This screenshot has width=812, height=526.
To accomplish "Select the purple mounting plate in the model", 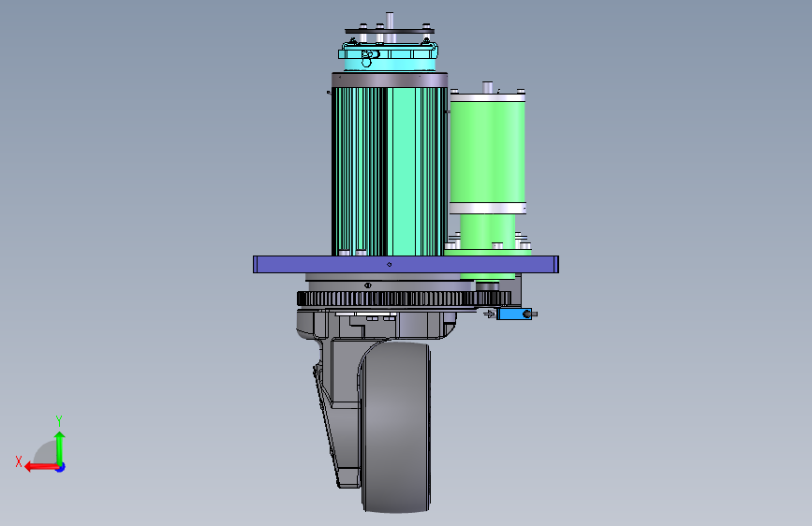I will 406,265.
